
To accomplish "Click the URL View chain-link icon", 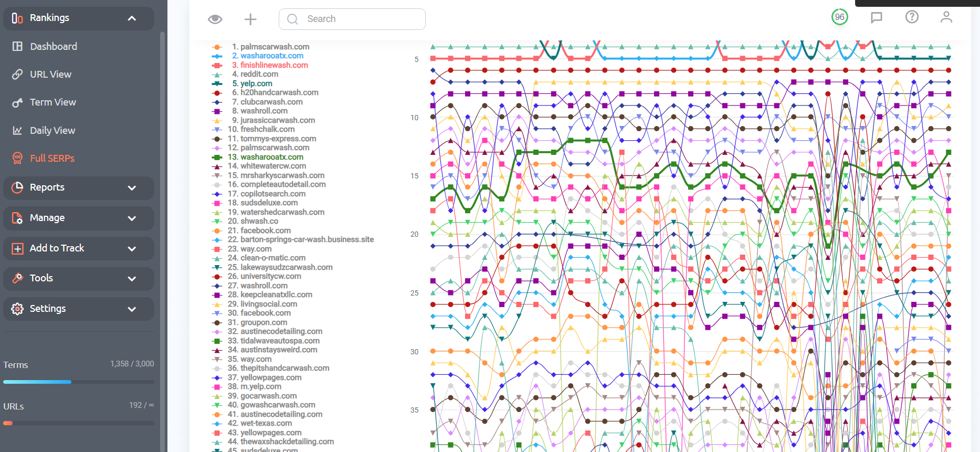I will (17, 74).
